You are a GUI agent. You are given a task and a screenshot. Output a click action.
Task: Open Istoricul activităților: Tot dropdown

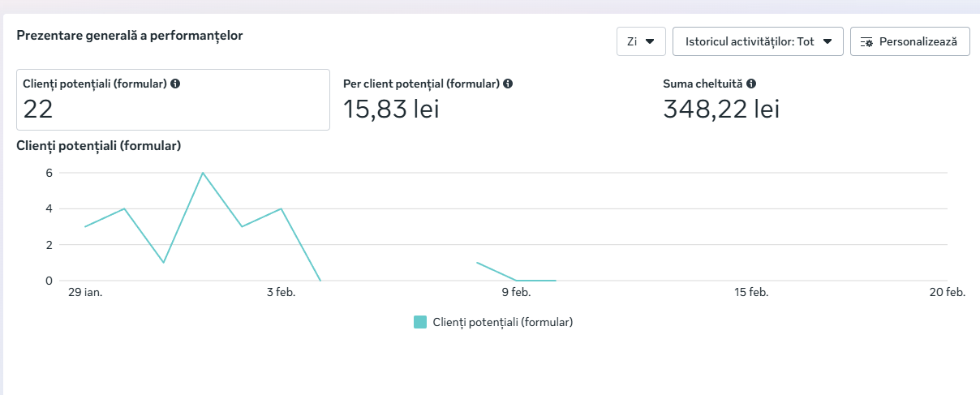758,41
